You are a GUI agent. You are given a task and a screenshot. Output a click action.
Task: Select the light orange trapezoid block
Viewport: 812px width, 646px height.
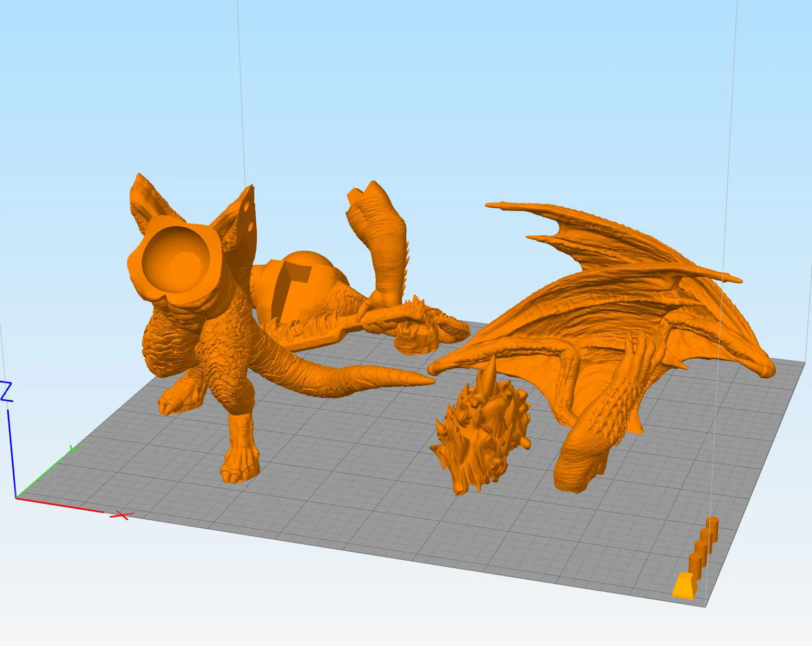[x=685, y=585]
